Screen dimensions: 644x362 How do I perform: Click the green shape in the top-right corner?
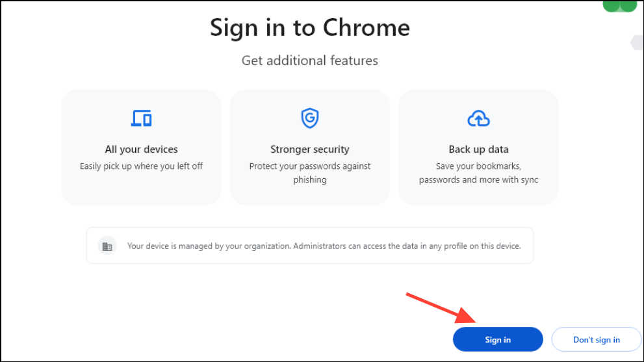620,6
